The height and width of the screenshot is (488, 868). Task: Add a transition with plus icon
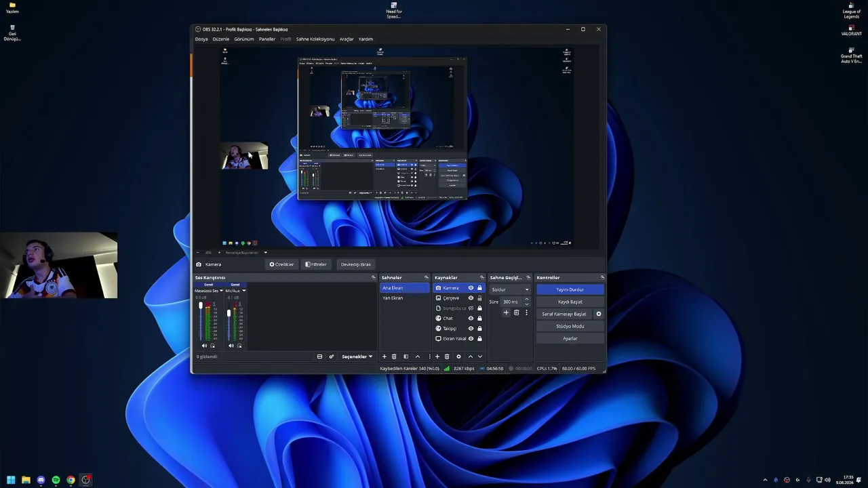pyautogui.click(x=506, y=312)
